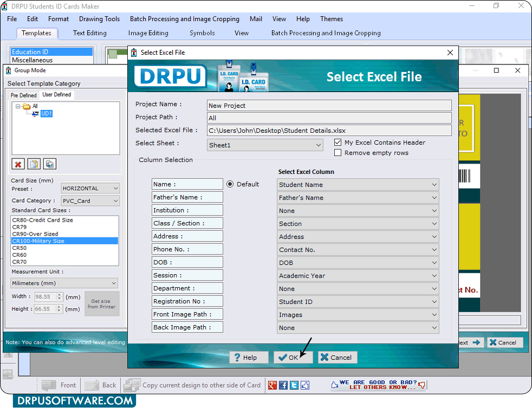Click Get size from Printer button
Screen dimensions: 532x408
pyautogui.click(x=102, y=304)
